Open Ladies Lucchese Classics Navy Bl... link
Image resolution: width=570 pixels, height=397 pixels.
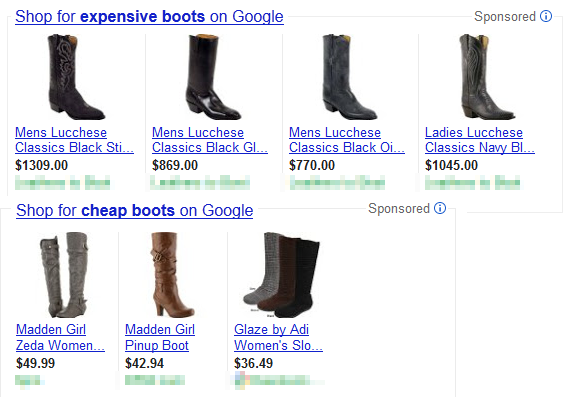click(480, 140)
